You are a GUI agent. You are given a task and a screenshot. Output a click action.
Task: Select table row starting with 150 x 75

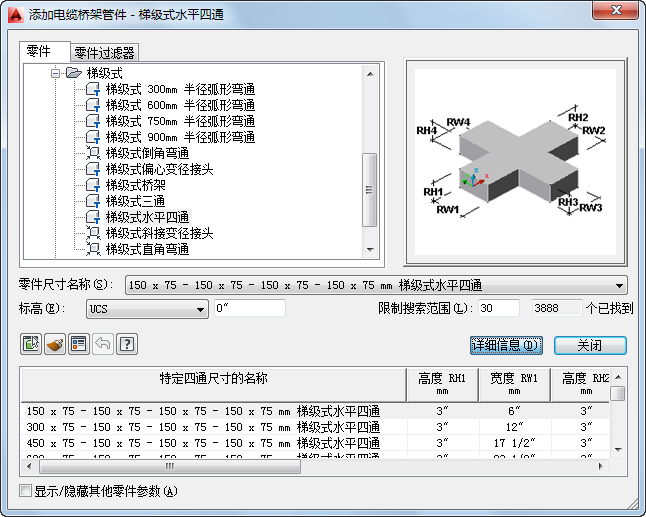pos(316,411)
